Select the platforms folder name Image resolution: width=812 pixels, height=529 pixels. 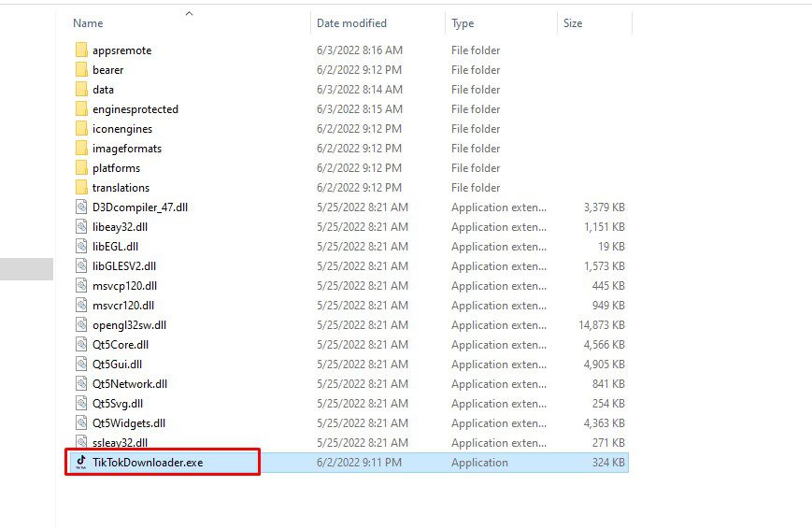tap(117, 168)
